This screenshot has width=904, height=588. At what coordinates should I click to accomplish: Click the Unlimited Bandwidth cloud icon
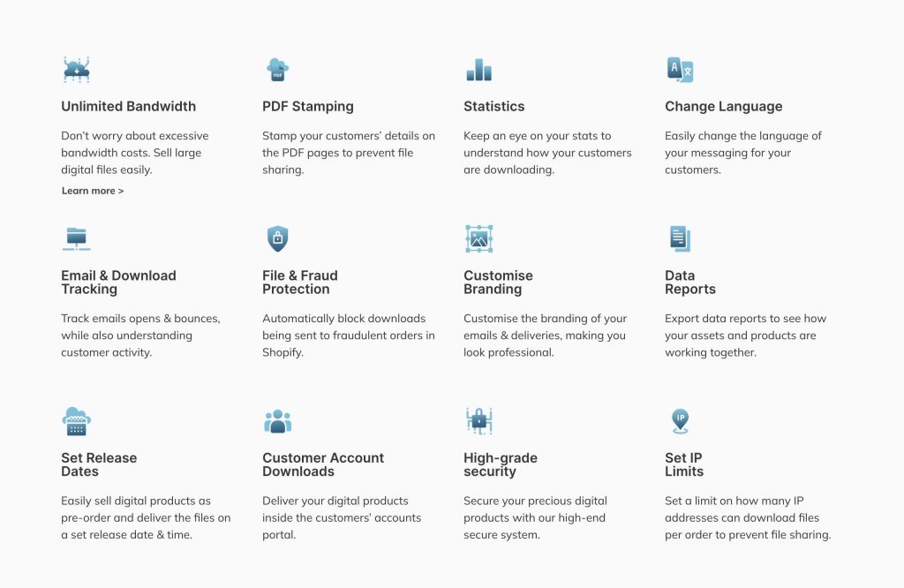click(x=77, y=70)
